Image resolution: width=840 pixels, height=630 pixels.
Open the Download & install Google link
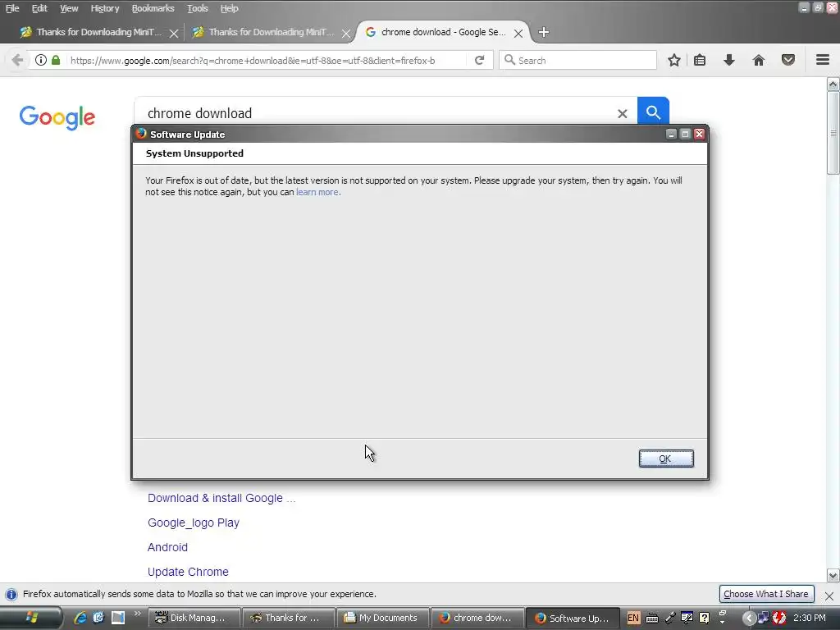[221, 498]
